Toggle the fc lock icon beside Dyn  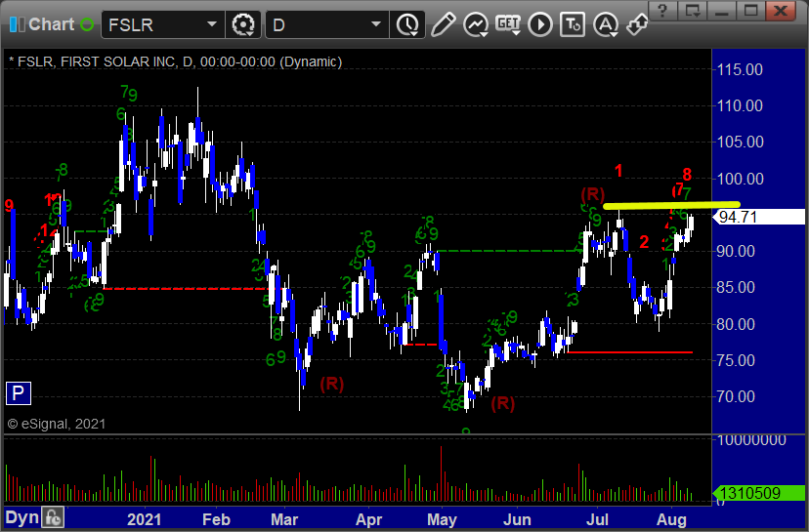(53, 517)
